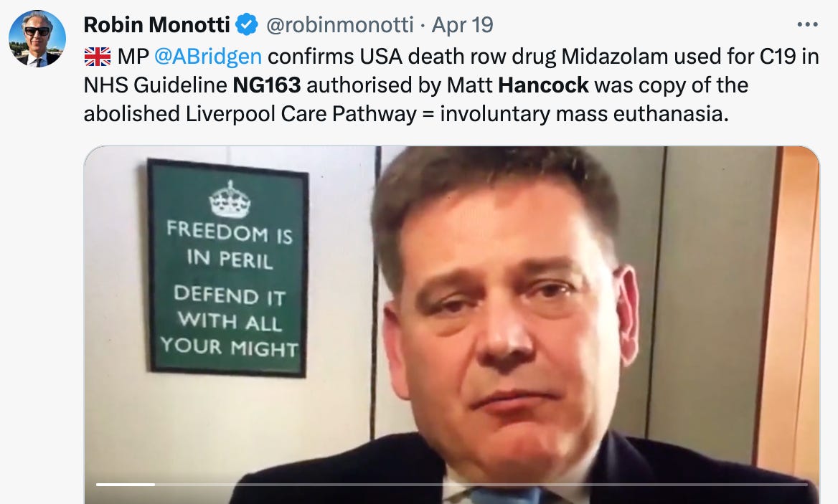Seek the video using the progress bar
The image size is (838, 504).
click(451, 484)
